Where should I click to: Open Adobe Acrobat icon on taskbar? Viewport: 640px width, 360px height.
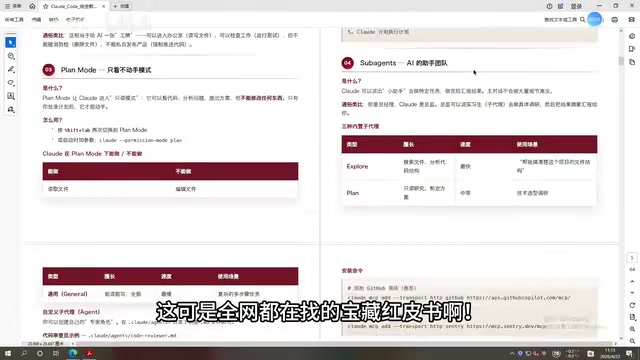(89, 353)
